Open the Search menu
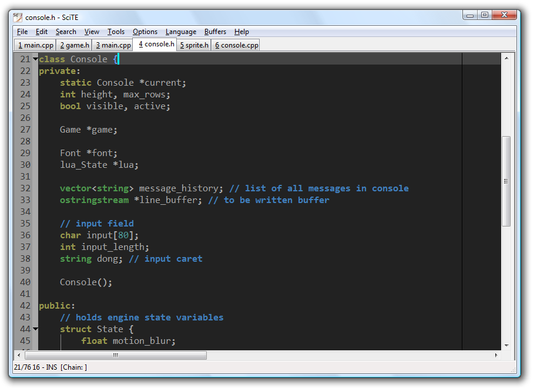The width and height of the screenshot is (537, 392). [66, 32]
